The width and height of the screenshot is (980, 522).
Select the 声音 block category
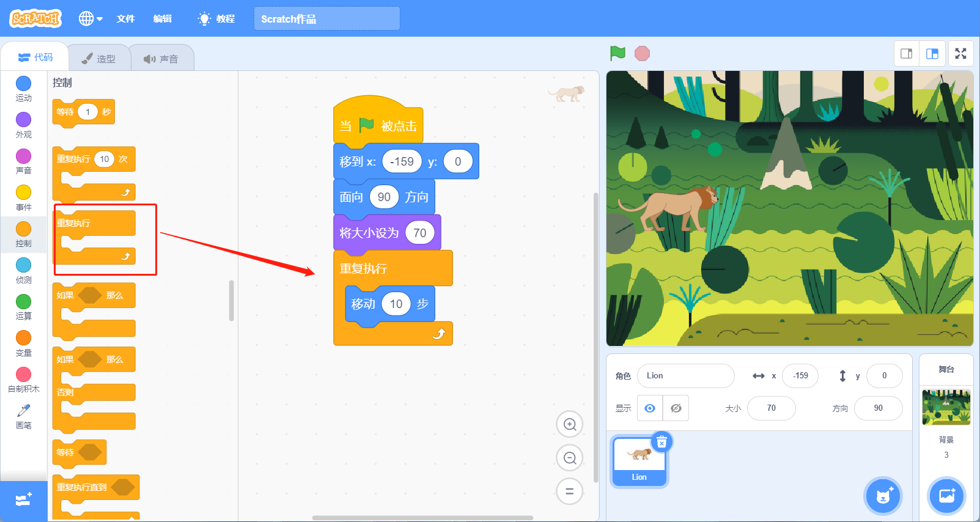tap(23, 161)
